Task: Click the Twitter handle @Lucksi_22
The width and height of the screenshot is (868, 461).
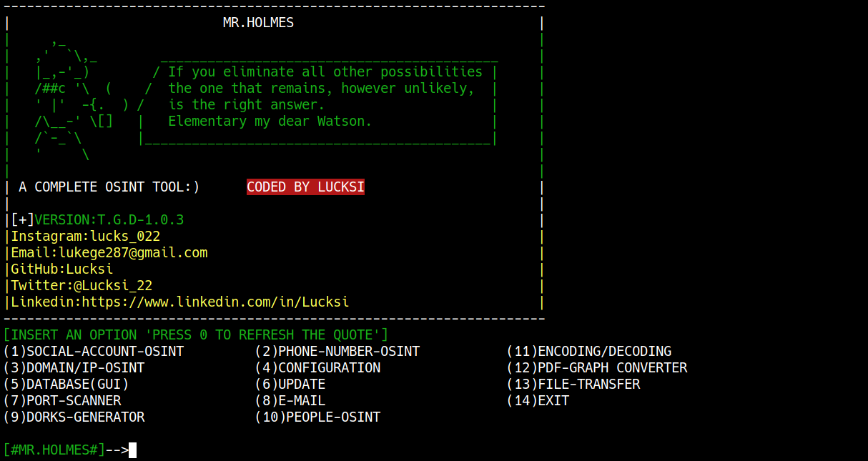Action: click(x=113, y=285)
